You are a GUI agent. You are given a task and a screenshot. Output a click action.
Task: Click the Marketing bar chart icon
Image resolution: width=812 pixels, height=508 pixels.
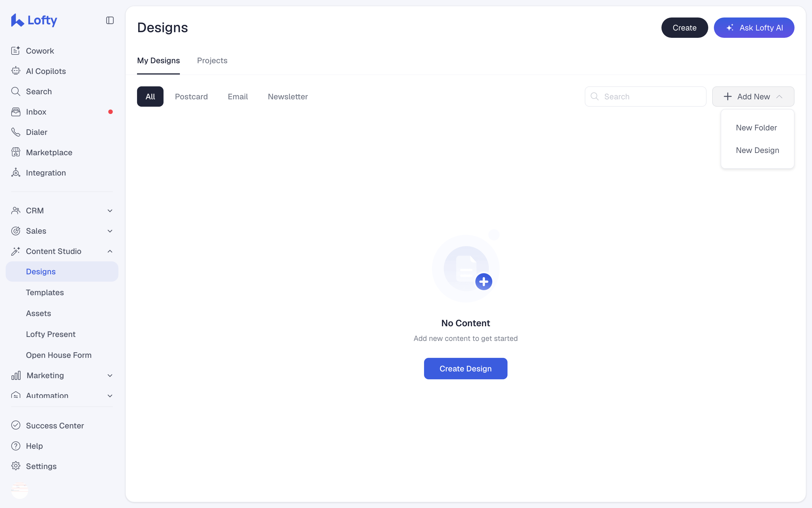[16, 375]
